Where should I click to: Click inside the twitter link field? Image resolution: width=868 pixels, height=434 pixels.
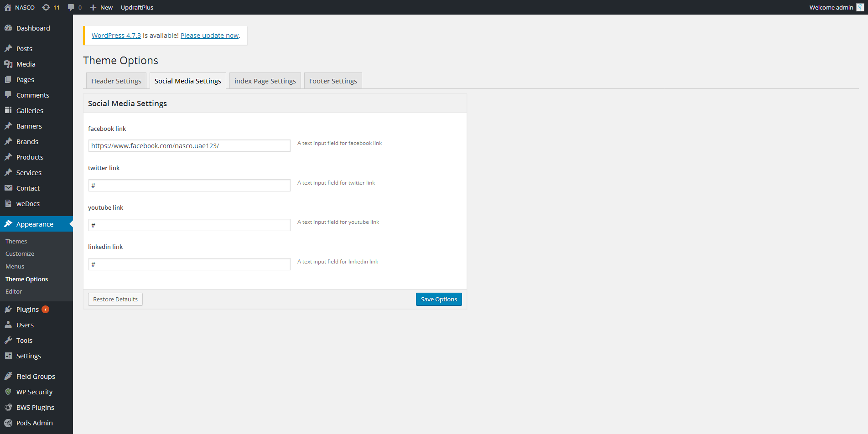coord(189,185)
